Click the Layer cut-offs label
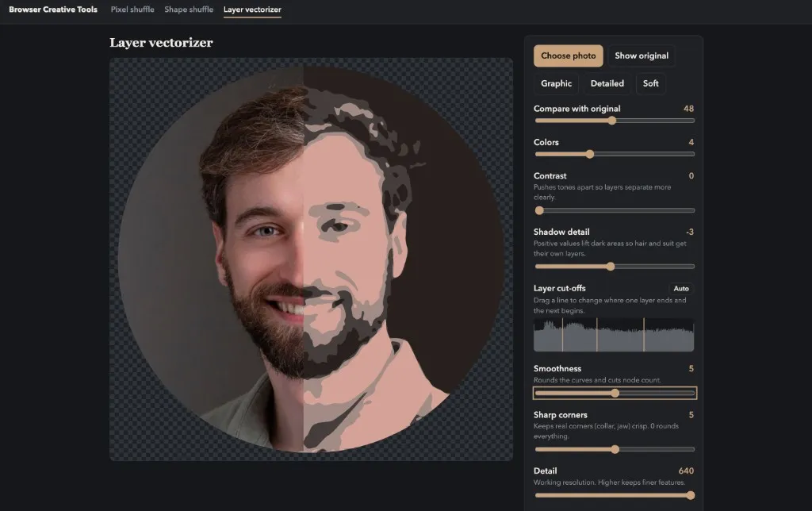 (559, 288)
